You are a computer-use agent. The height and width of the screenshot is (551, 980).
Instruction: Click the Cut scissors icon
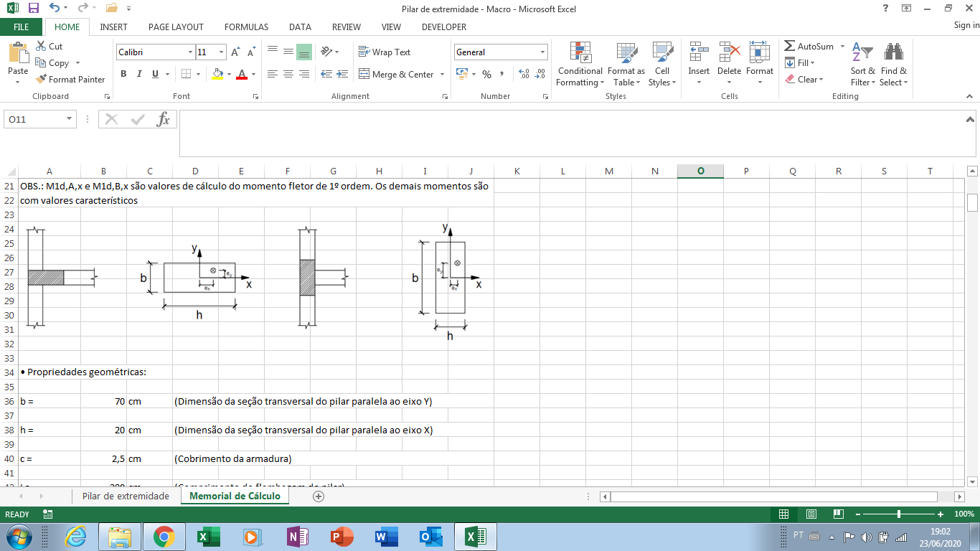42,47
